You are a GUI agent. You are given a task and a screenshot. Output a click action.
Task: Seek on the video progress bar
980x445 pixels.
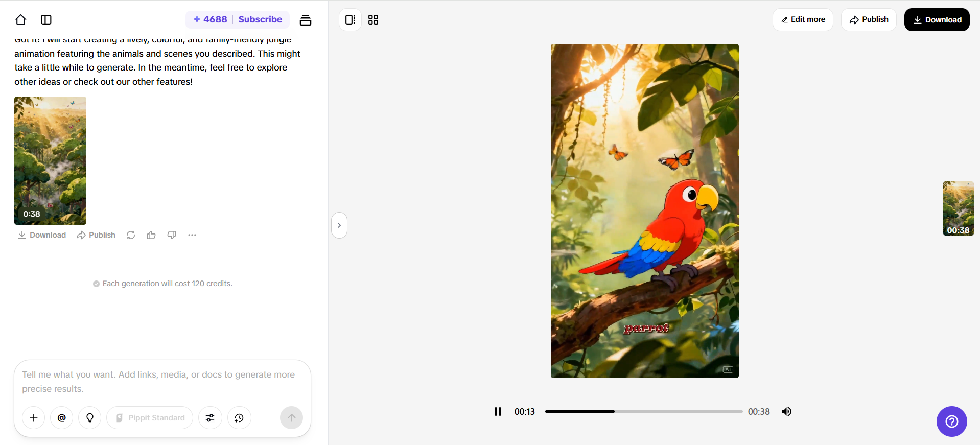tap(644, 411)
